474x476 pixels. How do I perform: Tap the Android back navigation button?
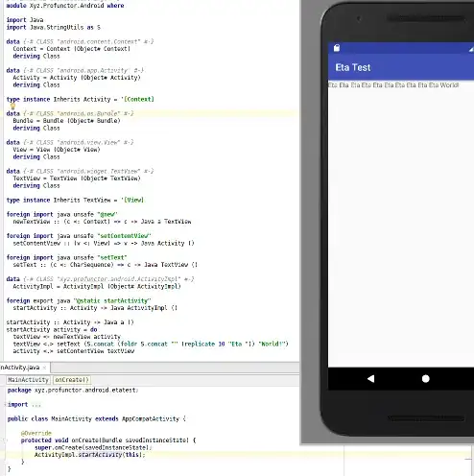[370, 379]
